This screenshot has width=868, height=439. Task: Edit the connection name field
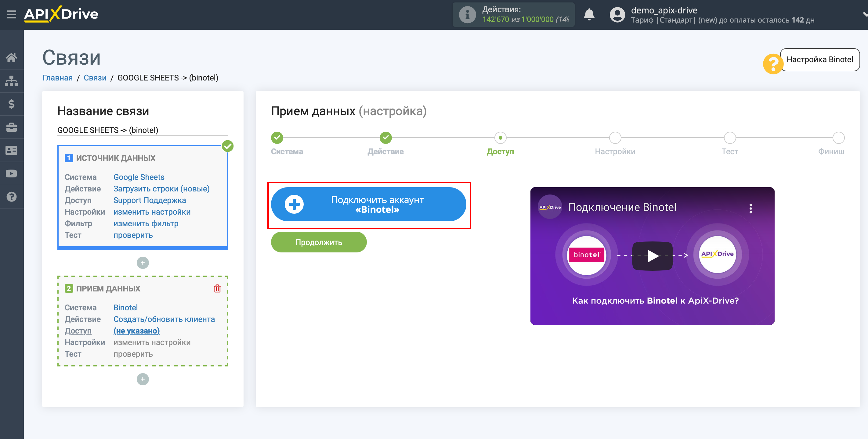pyautogui.click(x=143, y=130)
